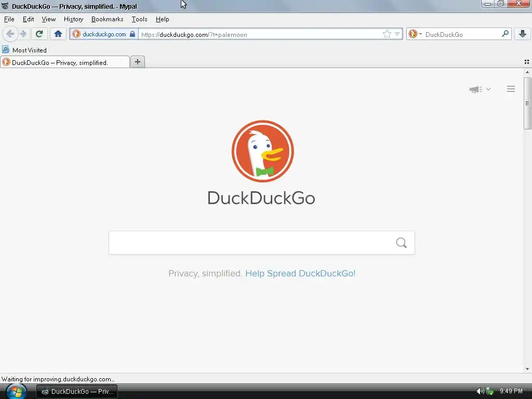This screenshot has width=532, height=399.
Task: Click the status bar loading text
Action: point(58,379)
